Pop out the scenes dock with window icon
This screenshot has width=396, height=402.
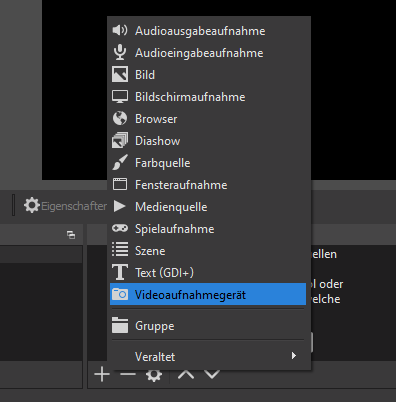pos(71,235)
